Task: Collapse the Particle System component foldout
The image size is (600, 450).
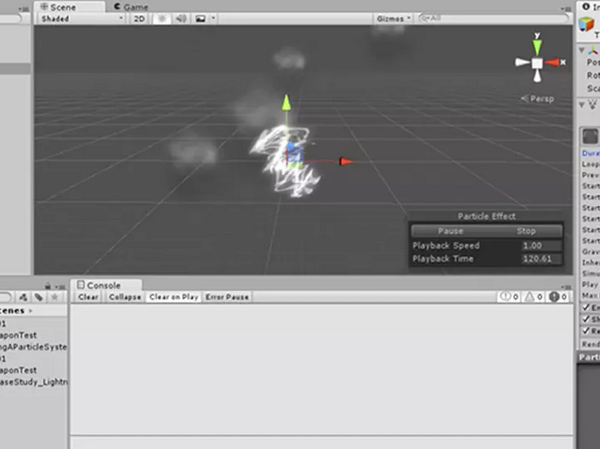Action: (x=582, y=104)
